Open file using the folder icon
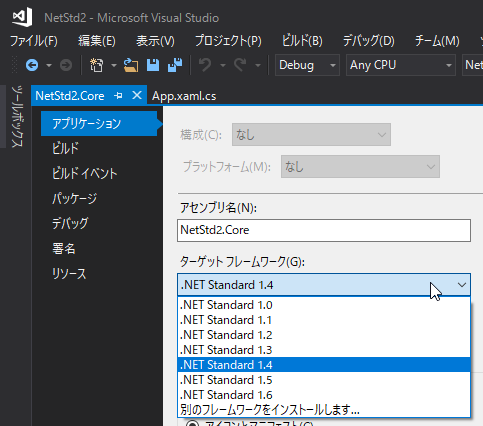483x426 pixels. pyautogui.click(x=131, y=65)
